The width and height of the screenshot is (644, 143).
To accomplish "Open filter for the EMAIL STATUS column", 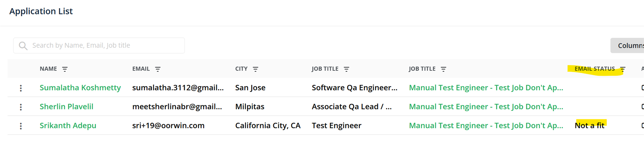I will (623, 69).
